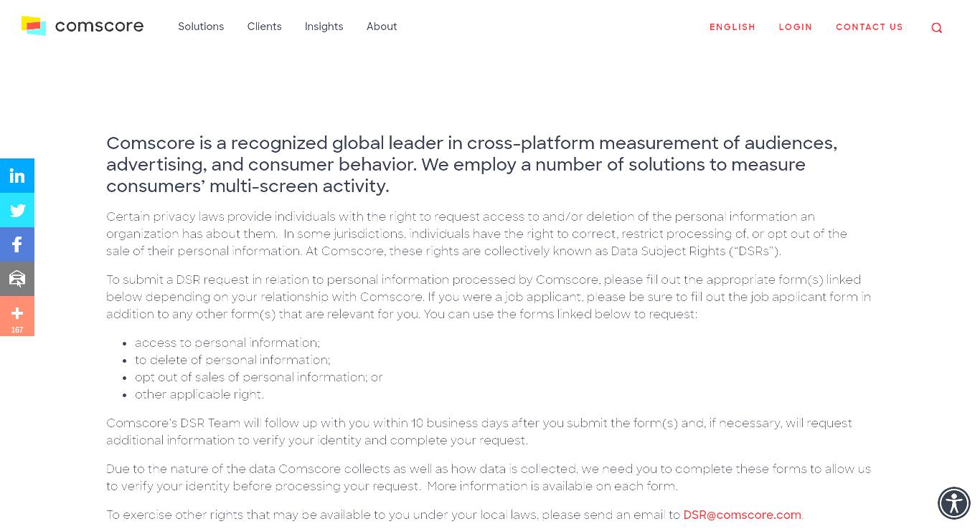Open the About menu
980x529 pixels.
point(382,27)
